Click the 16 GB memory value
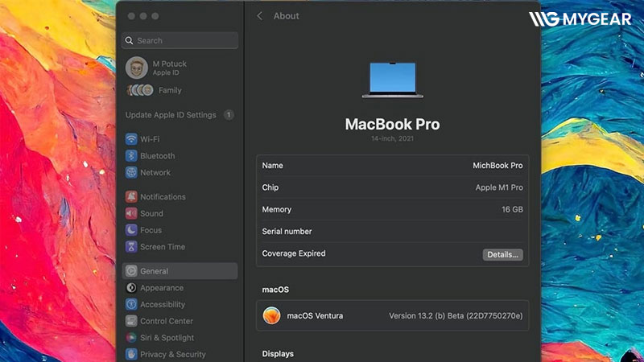Image resolution: width=644 pixels, height=362 pixels. pos(512,209)
